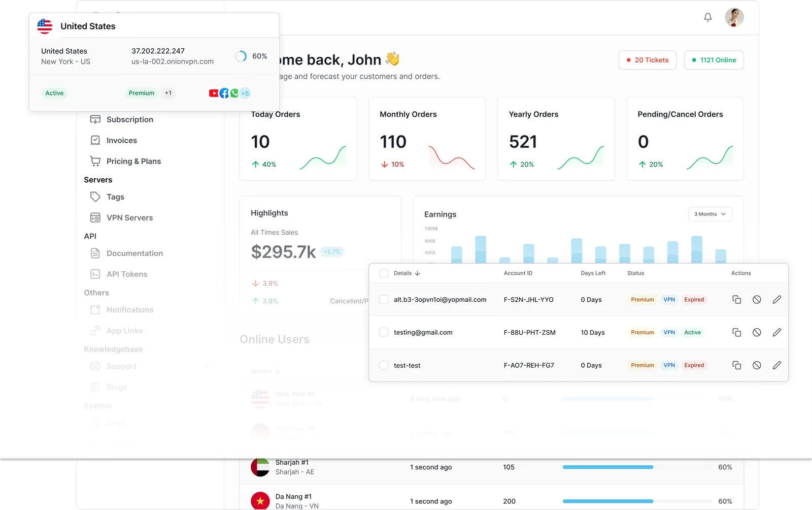This screenshot has height=510, width=812.
Task: Click the WhatsApp icon in server card
Action: point(234,93)
